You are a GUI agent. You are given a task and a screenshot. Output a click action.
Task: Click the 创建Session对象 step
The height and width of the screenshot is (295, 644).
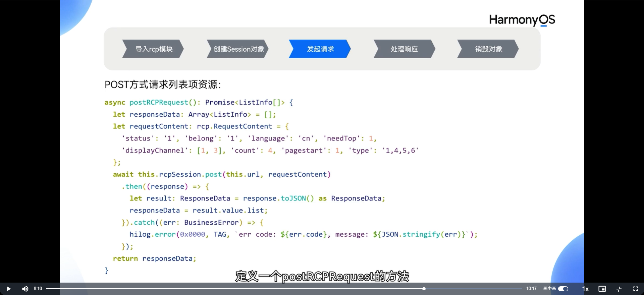[x=238, y=49]
